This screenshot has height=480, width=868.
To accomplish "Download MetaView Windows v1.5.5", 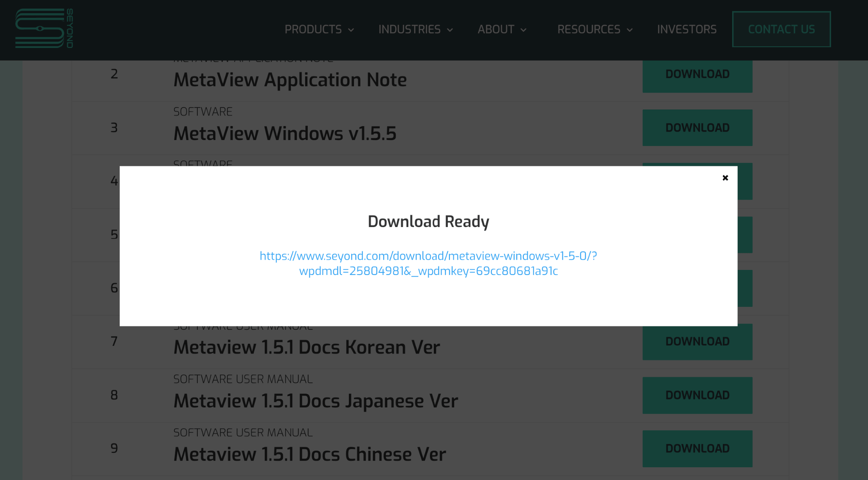I will [x=697, y=128].
